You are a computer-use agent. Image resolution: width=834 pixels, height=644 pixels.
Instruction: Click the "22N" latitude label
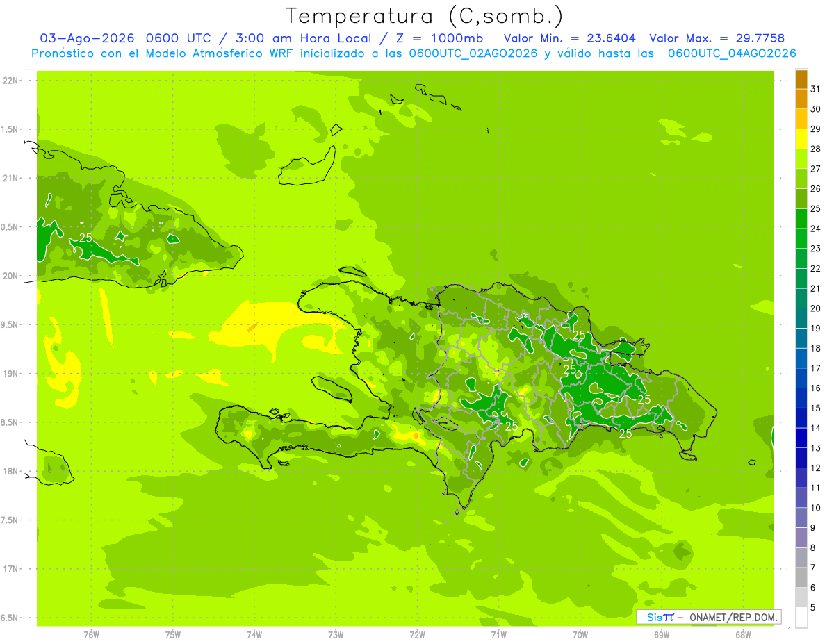[x=11, y=81]
